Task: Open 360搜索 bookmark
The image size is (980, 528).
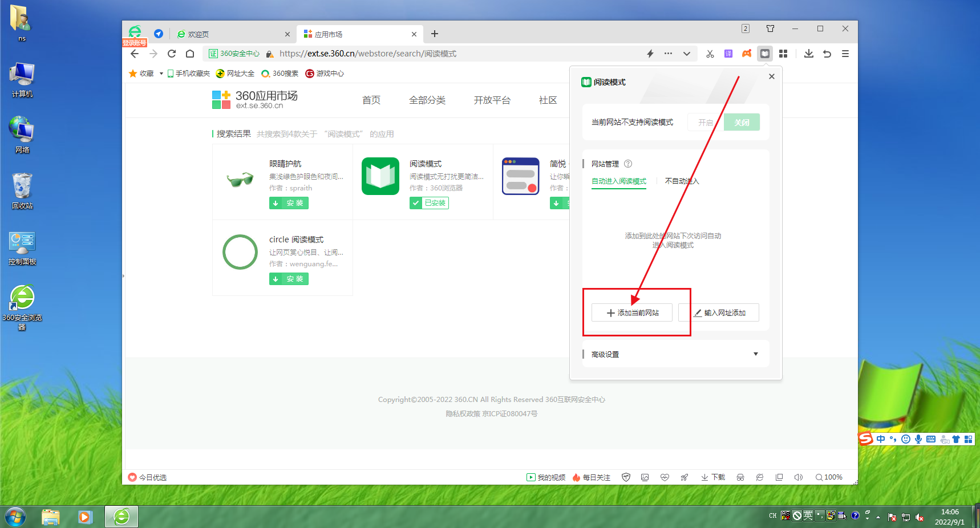Action: tap(280, 74)
